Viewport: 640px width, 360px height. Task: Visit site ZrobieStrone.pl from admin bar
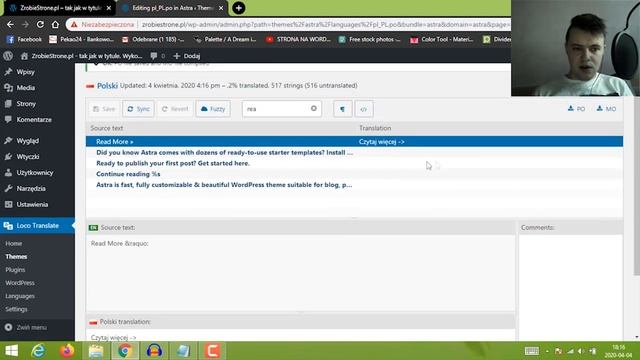(x=82, y=56)
